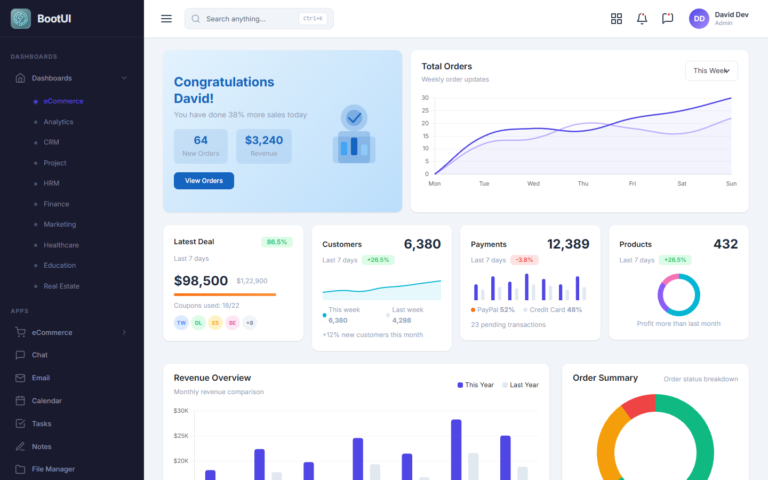
Task: Click the Tasks checkbox icon
Action: pos(20,424)
